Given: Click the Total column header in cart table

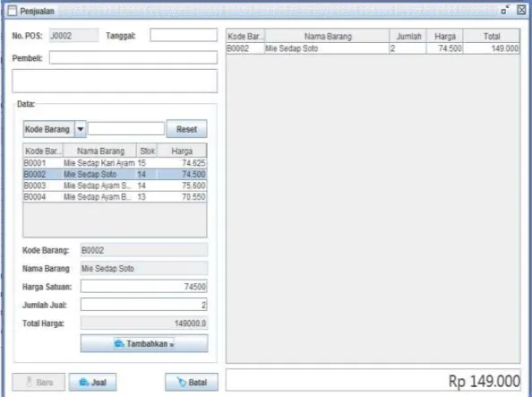Looking at the screenshot, I should pos(492,36).
